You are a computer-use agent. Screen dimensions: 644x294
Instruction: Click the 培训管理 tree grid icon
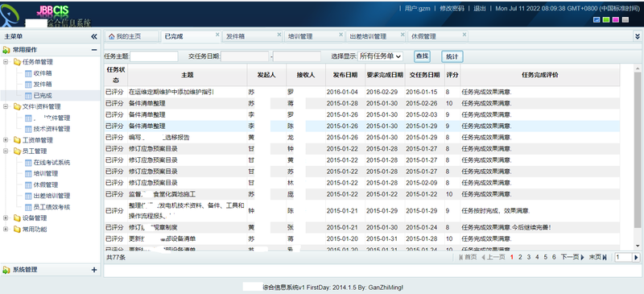[x=28, y=173]
